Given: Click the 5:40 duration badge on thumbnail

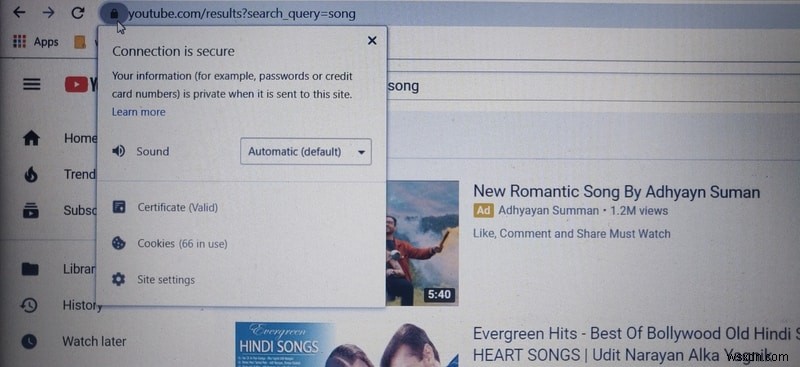Looking at the screenshot, I should coord(439,295).
